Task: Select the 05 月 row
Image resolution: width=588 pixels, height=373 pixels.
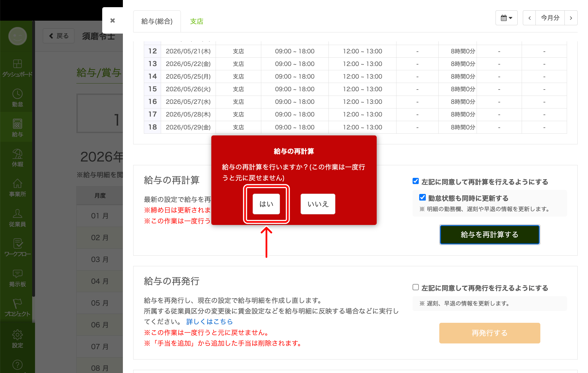Action: click(100, 303)
